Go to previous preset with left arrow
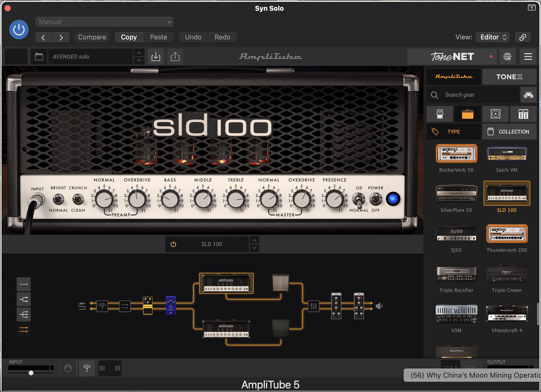This screenshot has width=541, height=392. click(x=44, y=37)
